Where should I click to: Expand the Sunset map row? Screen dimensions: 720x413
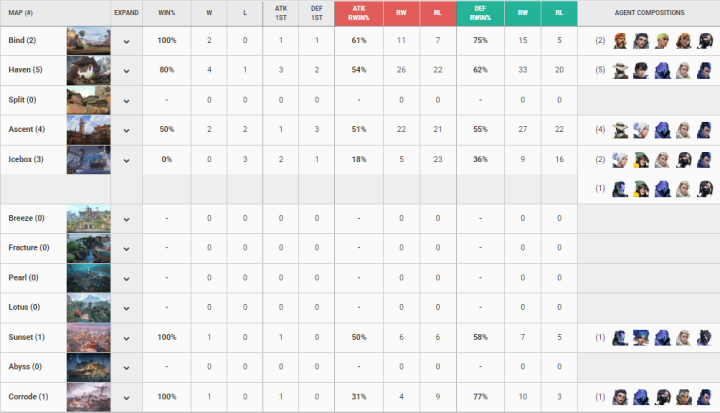pyautogui.click(x=127, y=338)
